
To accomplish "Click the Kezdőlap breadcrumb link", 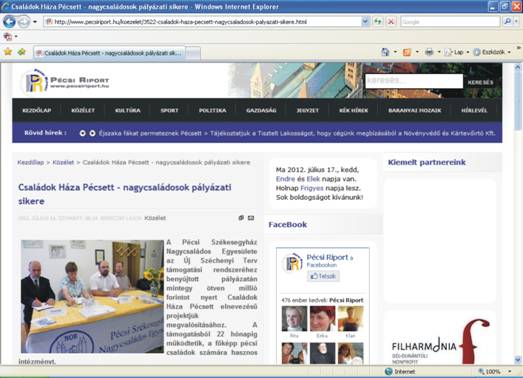I will 30,162.
